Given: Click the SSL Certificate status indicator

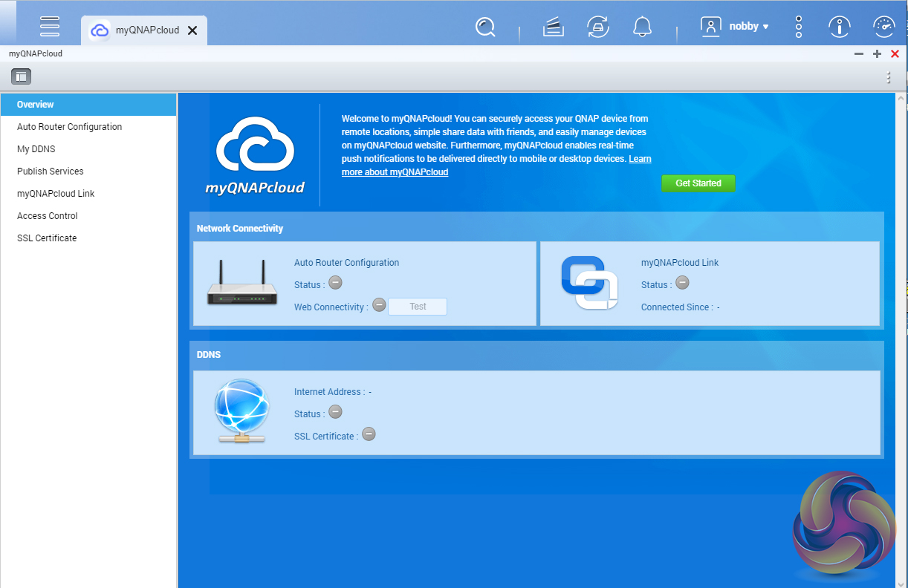Looking at the screenshot, I should pyautogui.click(x=369, y=434).
